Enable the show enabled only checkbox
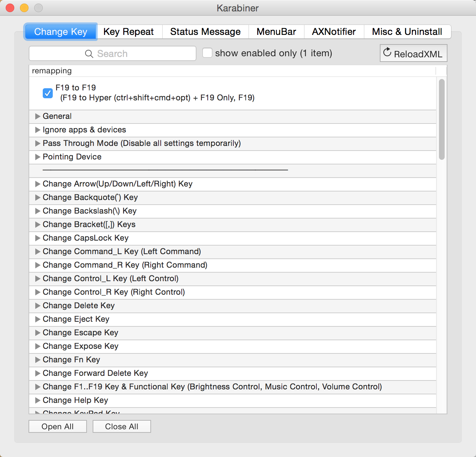Viewport: 476px width, 457px height. 207,53
